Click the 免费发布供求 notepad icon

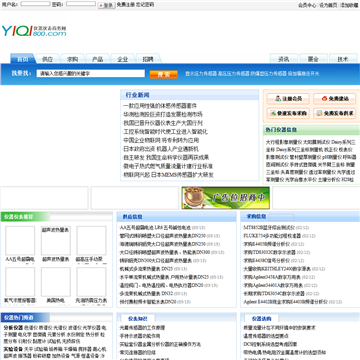[320, 113]
